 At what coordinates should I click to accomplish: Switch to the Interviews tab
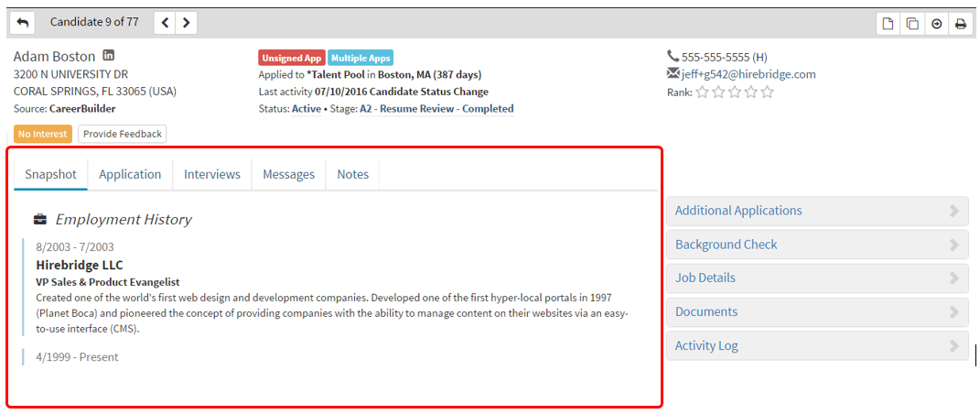212,174
